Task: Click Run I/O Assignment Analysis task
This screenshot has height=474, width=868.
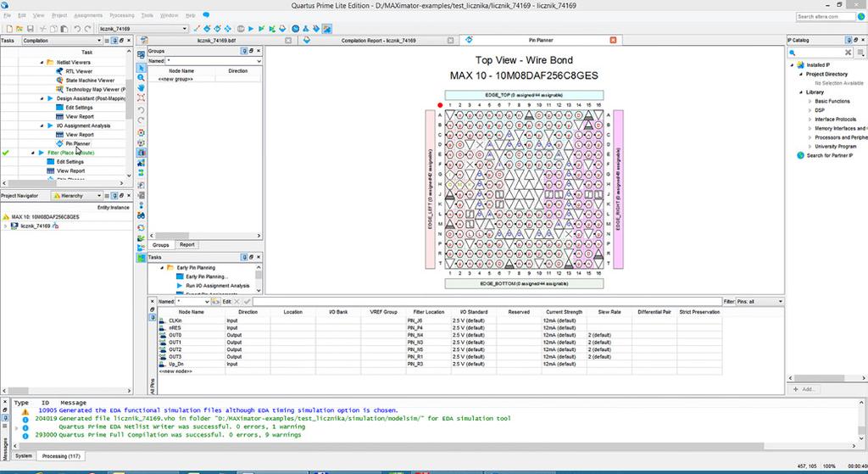Action: click(x=217, y=286)
